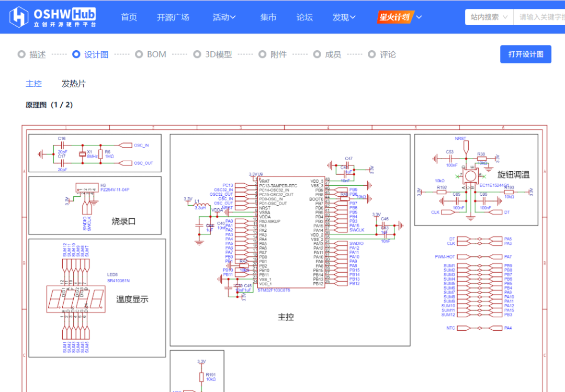Go to the 首页 menu item

point(129,17)
